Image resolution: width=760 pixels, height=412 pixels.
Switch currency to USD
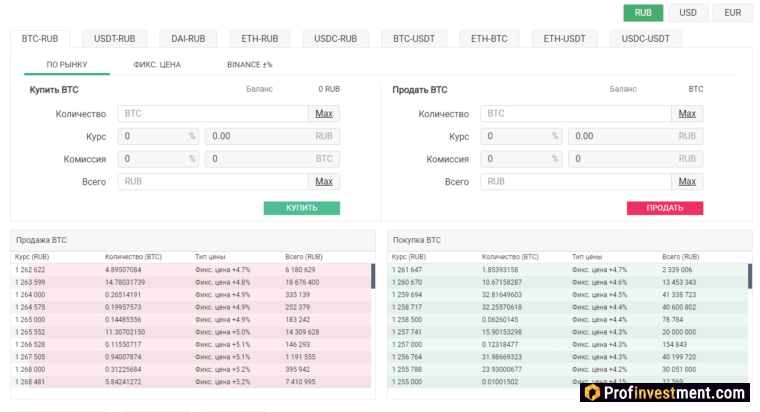(x=687, y=13)
